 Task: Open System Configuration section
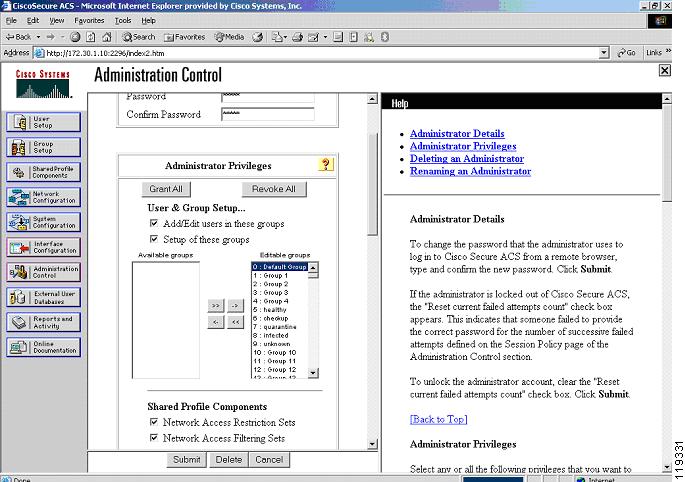pos(44,222)
